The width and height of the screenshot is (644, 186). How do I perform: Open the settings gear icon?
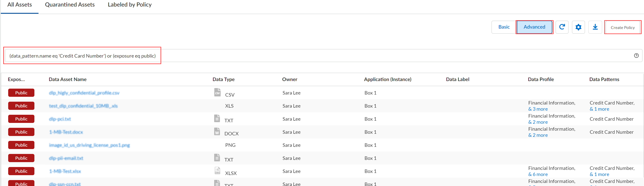tap(578, 27)
